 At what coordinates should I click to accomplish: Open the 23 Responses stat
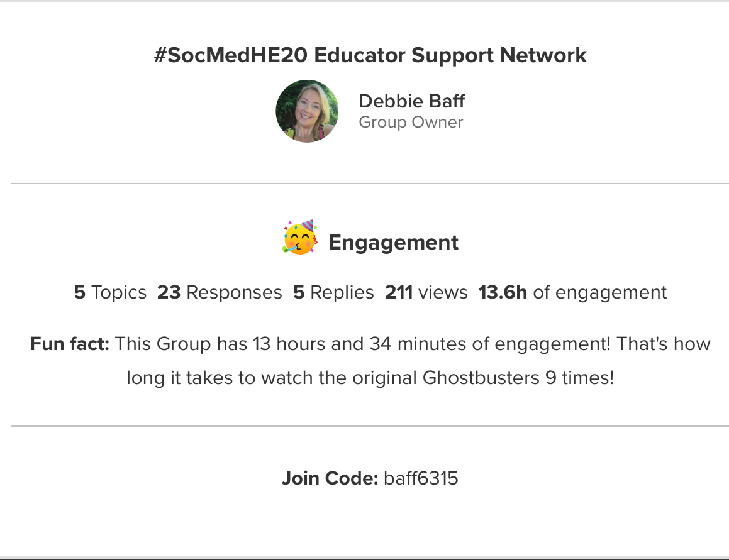pyautogui.click(x=220, y=292)
